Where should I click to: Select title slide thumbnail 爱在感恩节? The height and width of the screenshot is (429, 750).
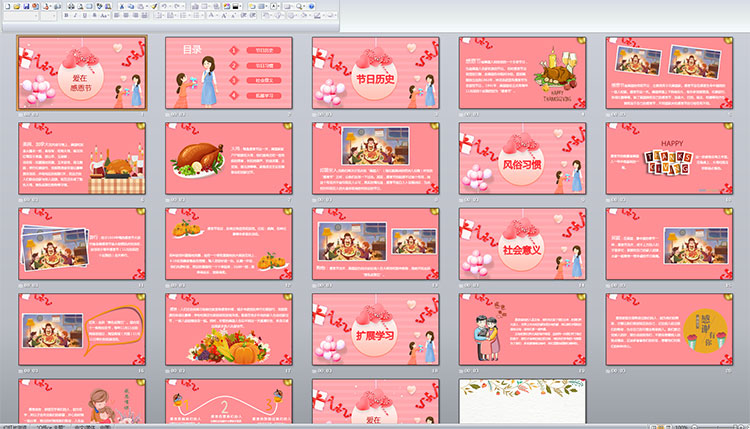tap(82, 73)
